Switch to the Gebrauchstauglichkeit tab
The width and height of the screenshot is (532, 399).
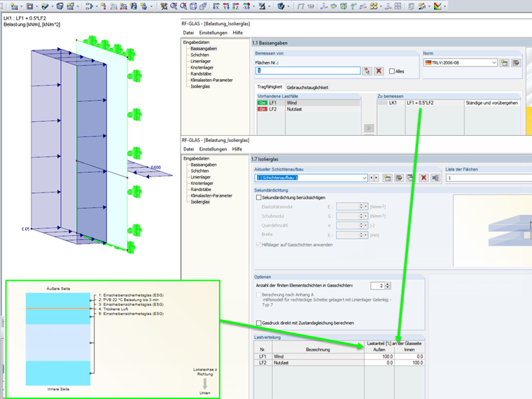(307, 87)
